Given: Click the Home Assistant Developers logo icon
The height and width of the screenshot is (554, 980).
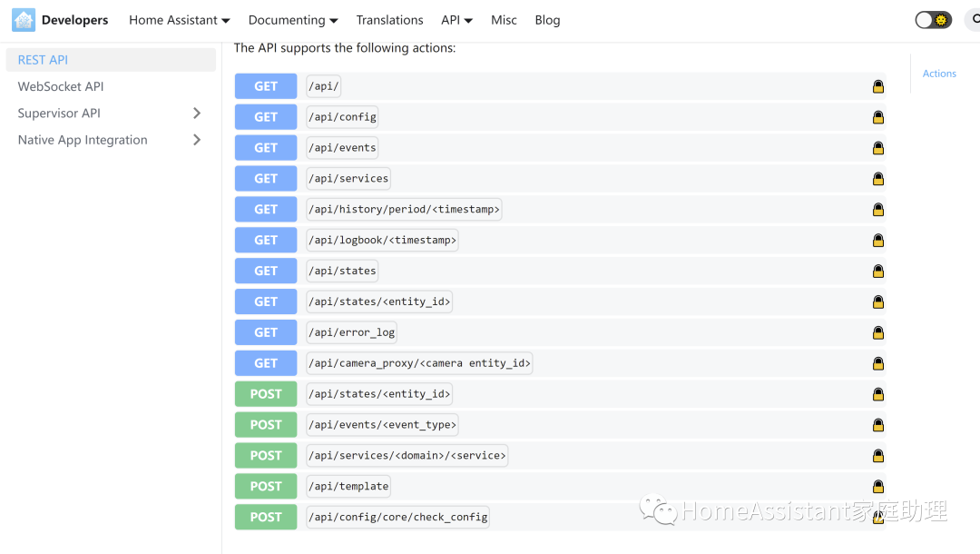Looking at the screenshot, I should click(24, 20).
